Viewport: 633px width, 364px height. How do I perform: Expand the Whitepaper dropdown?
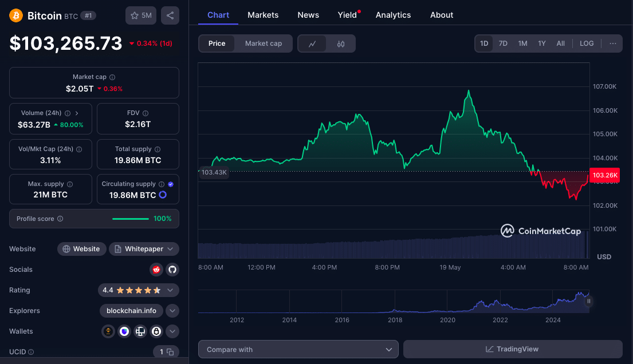pos(144,249)
